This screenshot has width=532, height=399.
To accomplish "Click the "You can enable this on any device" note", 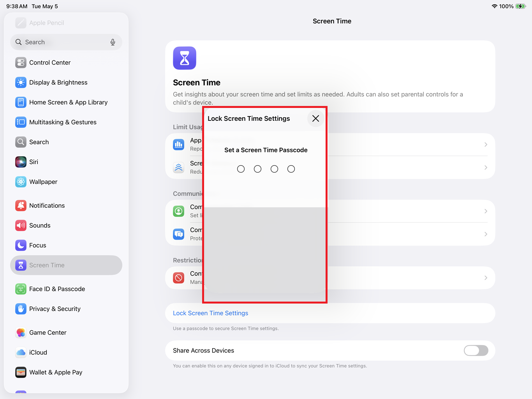I will (270, 366).
